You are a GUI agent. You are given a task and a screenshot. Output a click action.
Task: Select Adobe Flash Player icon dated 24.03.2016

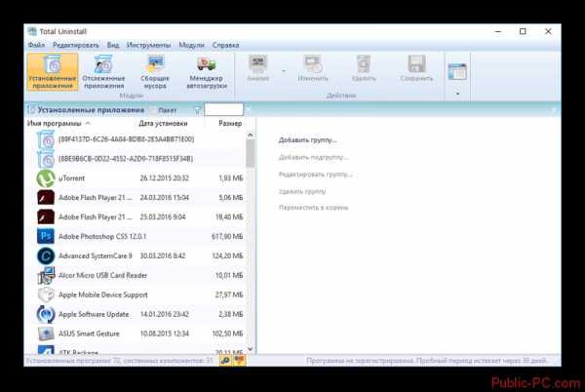point(46,198)
